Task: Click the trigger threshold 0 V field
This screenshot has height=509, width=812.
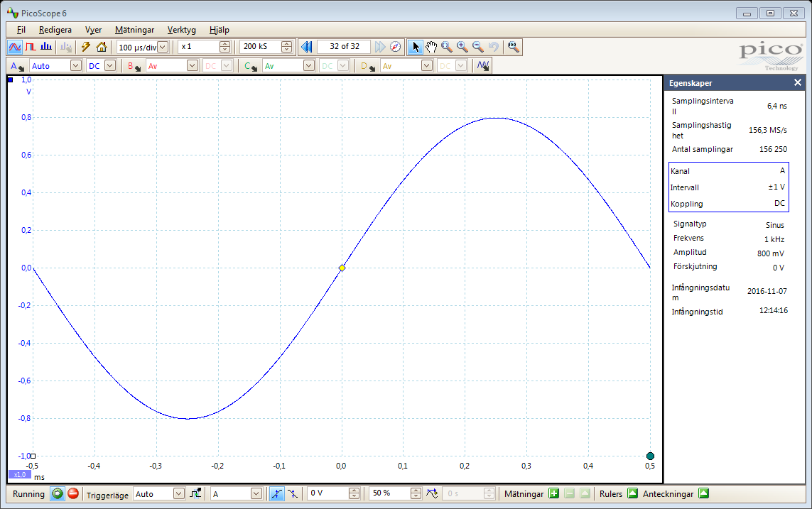Action: (x=327, y=493)
